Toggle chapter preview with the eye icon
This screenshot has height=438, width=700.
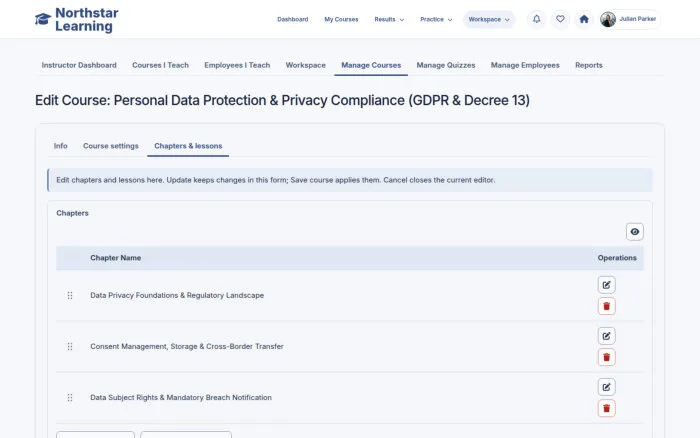point(634,232)
